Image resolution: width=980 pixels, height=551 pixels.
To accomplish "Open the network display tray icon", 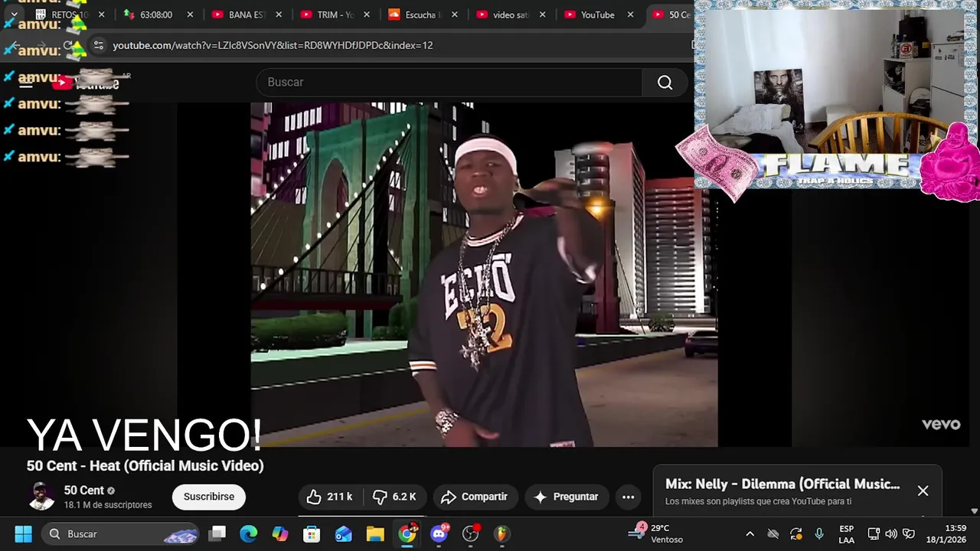I will 874,533.
